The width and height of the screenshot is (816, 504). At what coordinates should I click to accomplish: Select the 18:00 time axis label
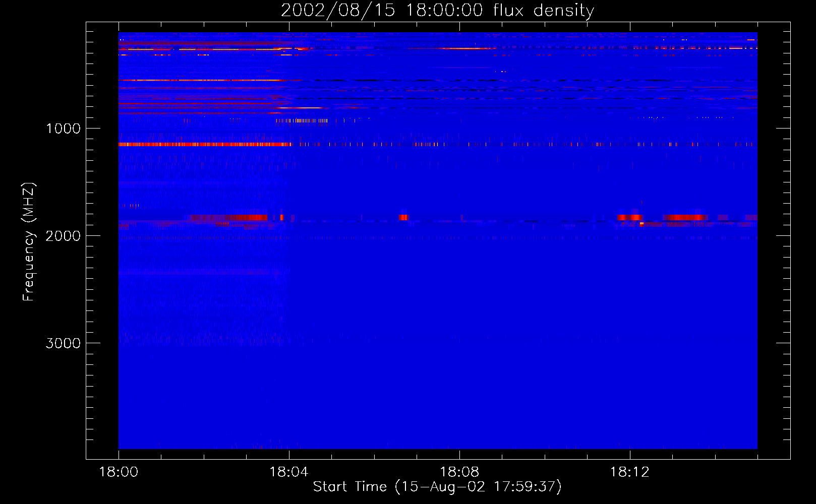pos(119,472)
